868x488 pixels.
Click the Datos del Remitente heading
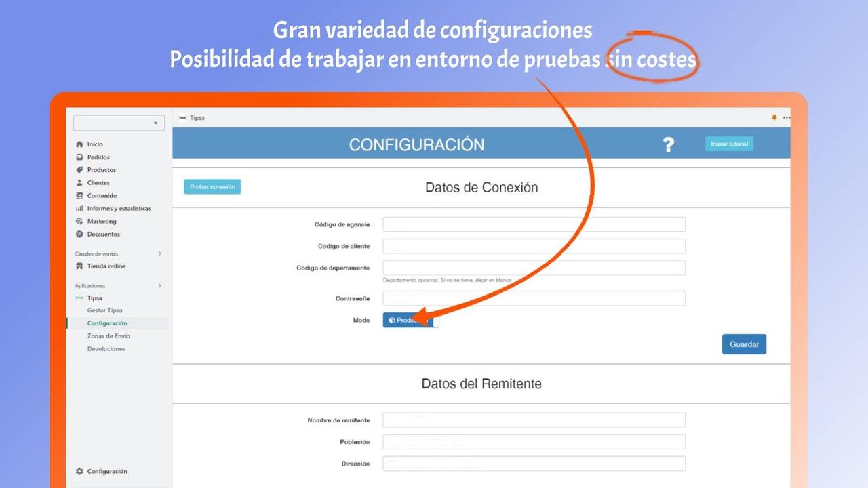481,384
